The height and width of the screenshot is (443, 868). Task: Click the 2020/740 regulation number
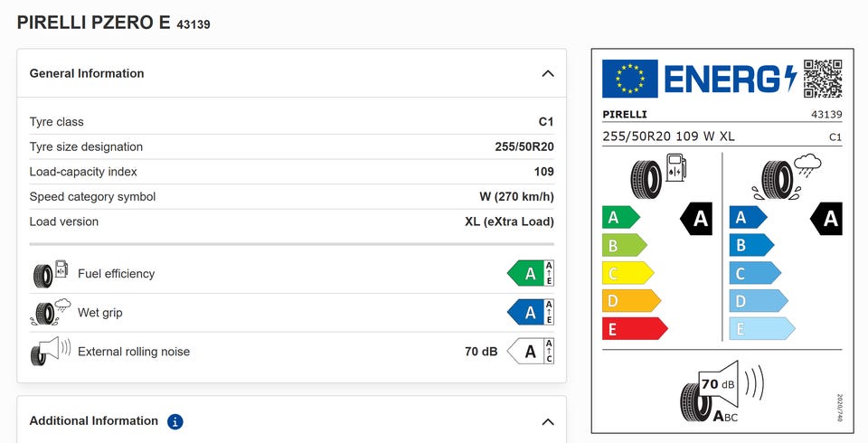839,408
